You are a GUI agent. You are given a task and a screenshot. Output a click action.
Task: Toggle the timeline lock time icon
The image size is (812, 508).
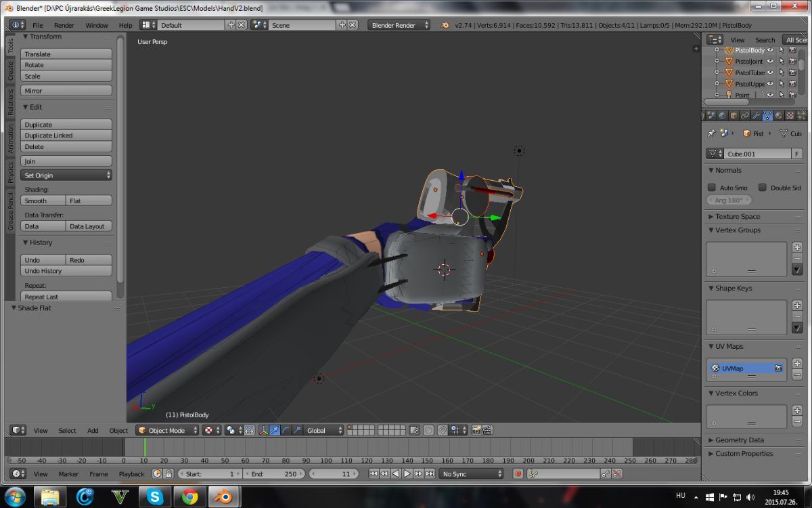tap(168, 474)
